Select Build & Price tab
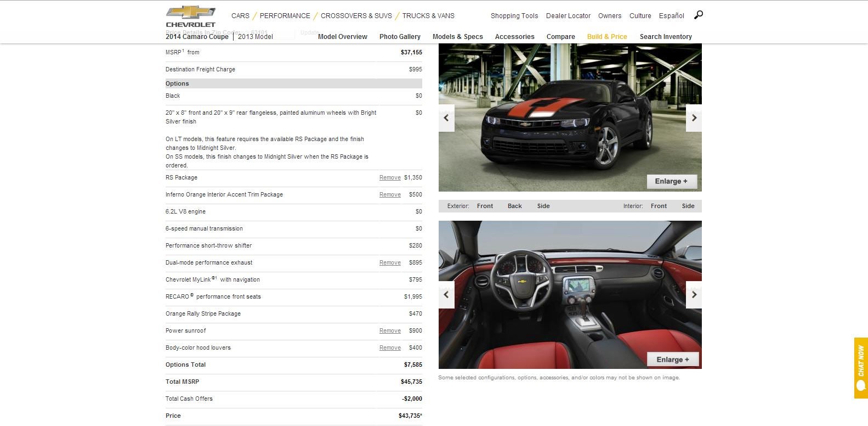Screen dimensions: 868x426 [x=607, y=37]
